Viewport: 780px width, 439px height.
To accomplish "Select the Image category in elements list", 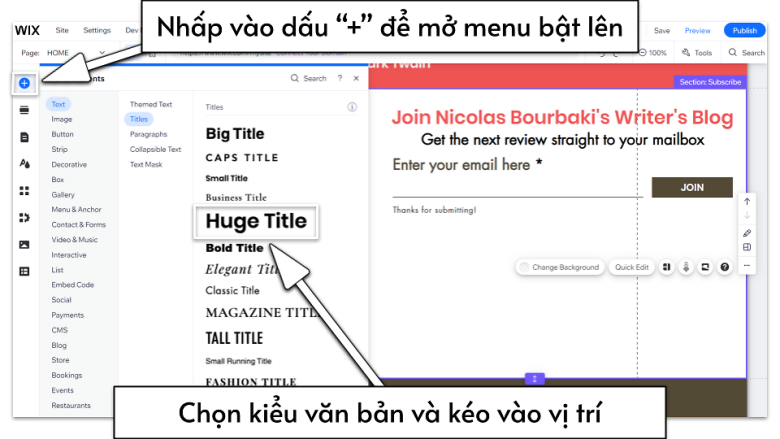I will [x=62, y=119].
